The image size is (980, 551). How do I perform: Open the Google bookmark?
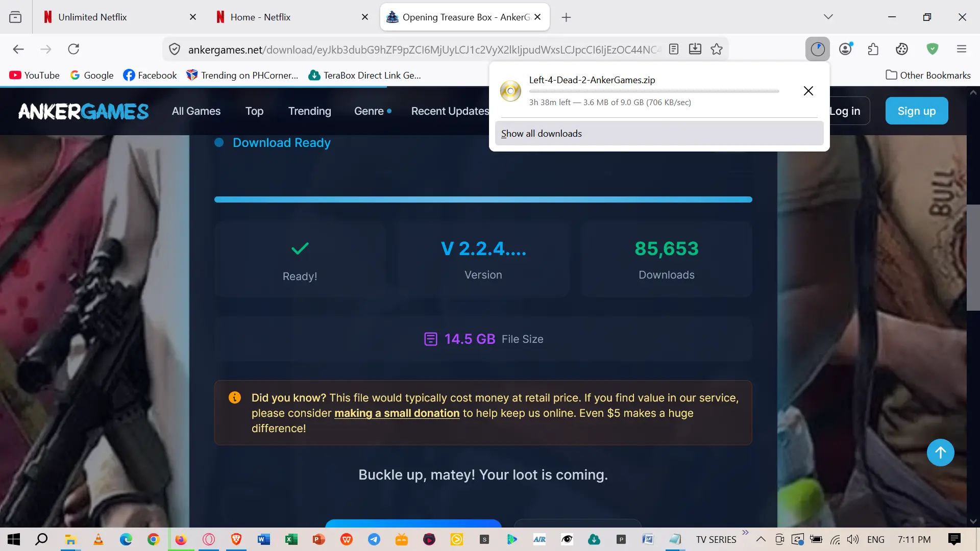[x=92, y=75]
